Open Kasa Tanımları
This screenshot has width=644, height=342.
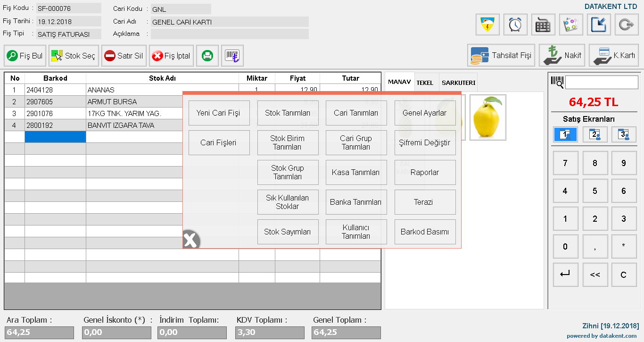pyautogui.click(x=356, y=172)
